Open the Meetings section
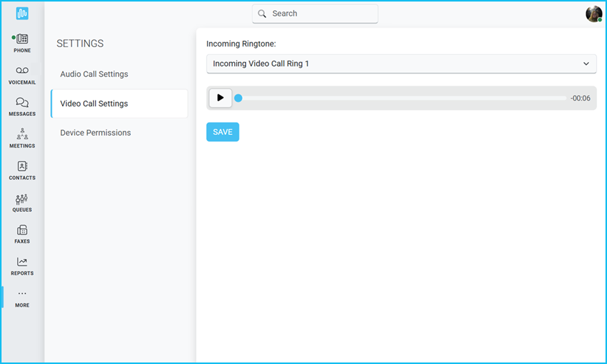Image resolution: width=607 pixels, height=364 pixels. click(22, 138)
